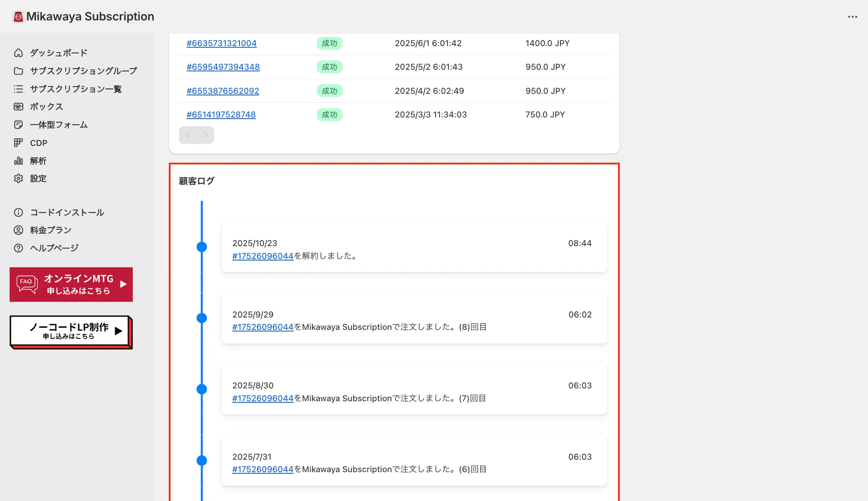This screenshot has width=868, height=501.
Task: Open ヘルプページ in the sidebar
Action: (54, 248)
